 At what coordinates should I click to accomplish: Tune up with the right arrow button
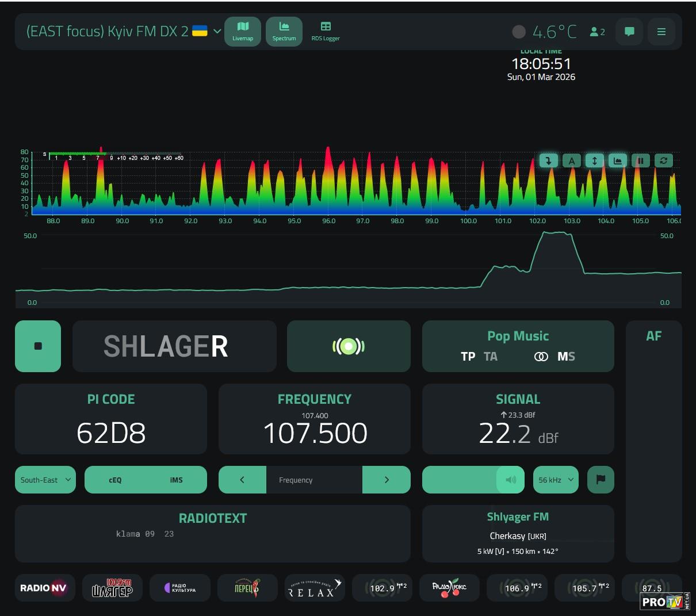pos(387,480)
